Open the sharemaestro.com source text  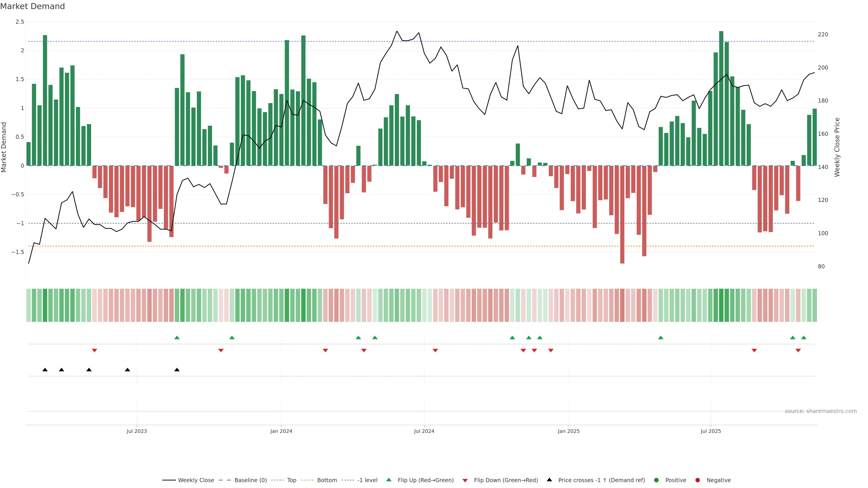(821, 411)
